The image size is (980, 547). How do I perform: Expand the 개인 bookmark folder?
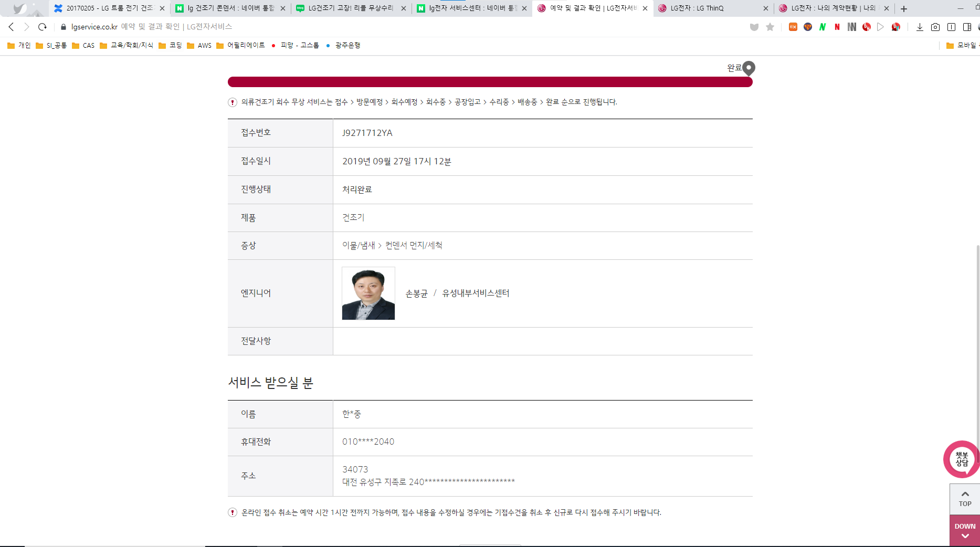[19, 45]
